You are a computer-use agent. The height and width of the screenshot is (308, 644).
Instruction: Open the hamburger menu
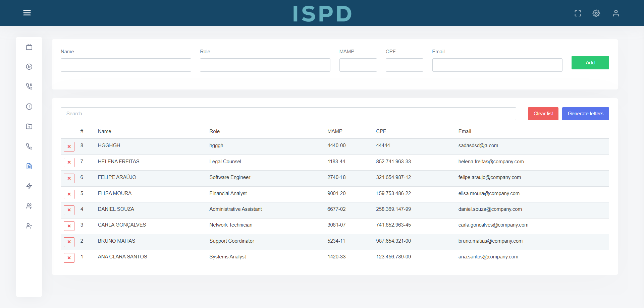[x=27, y=13]
